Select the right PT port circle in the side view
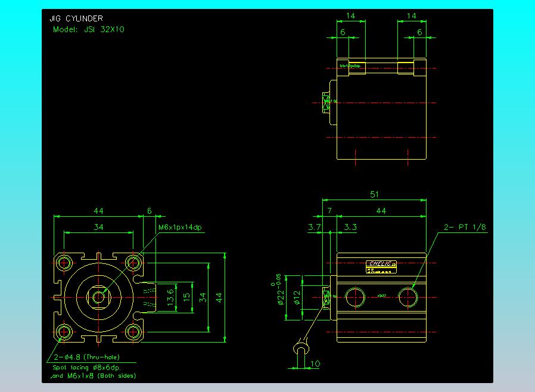Image resolution: width=535 pixels, height=392 pixels. click(408, 297)
